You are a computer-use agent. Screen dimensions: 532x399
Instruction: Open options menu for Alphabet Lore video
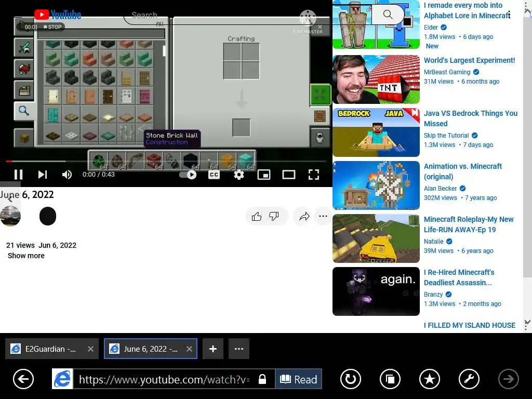point(509,15)
